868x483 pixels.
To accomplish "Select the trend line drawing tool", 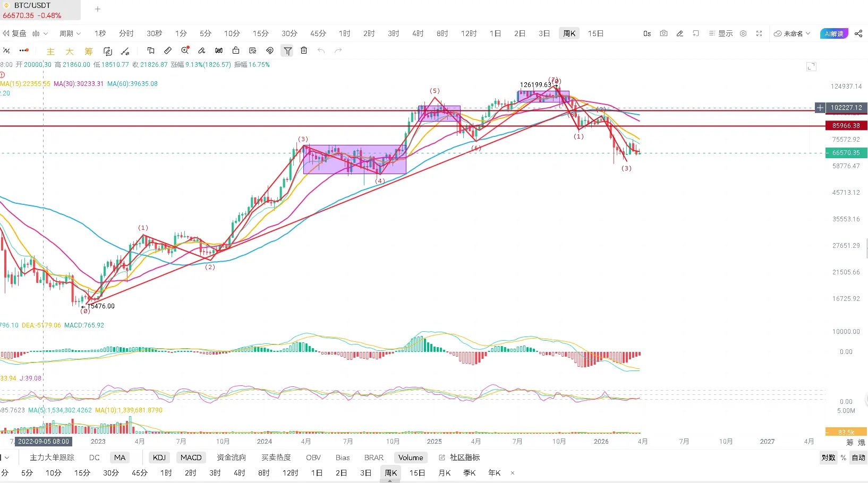I will [x=6, y=50].
